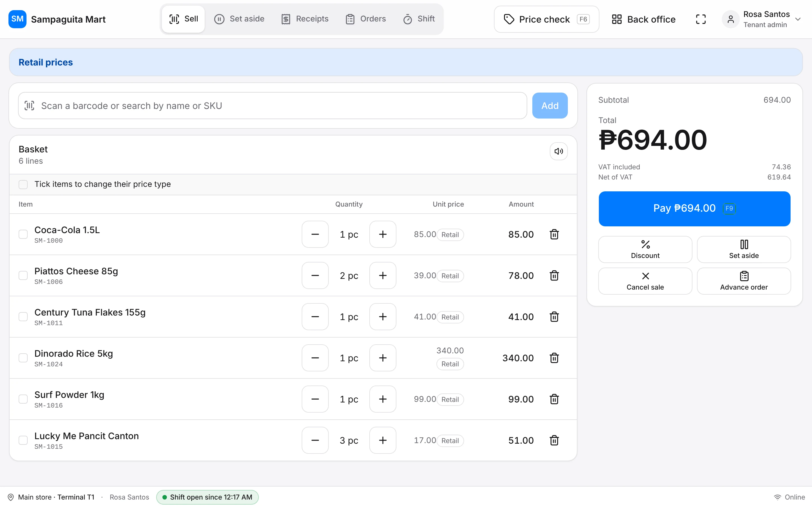Open the Receipts tab
The height and width of the screenshot is (508, 812).
point(305,19)
